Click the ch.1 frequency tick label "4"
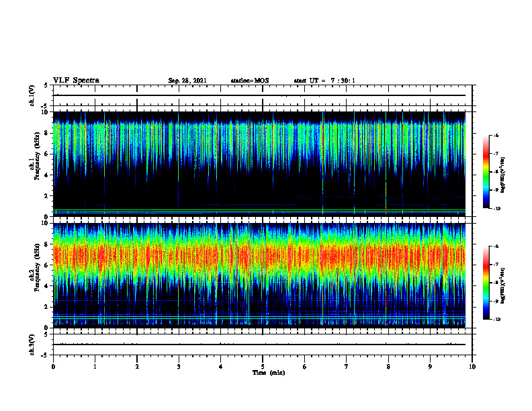The height and width of the screenshot is (411, 532). click(47, 175)
